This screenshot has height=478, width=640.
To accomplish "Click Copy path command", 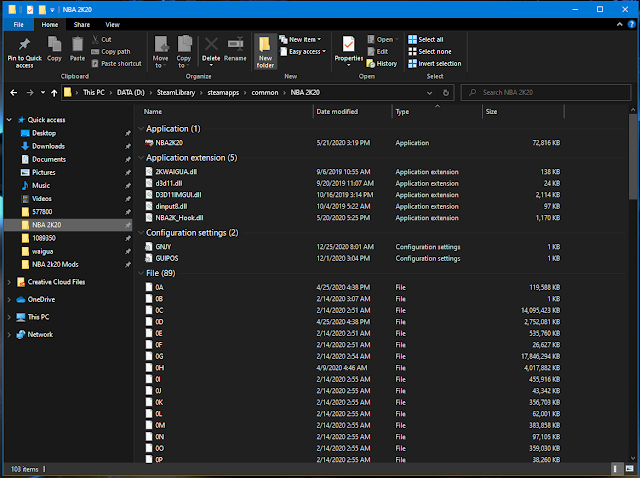I will (x=111, y=51).
